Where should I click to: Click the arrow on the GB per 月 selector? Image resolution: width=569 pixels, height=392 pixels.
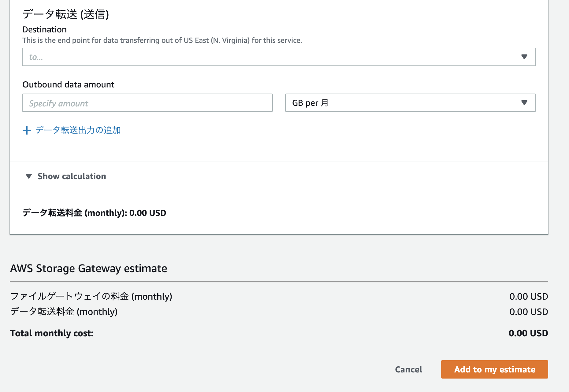click(x=524, y=103)
